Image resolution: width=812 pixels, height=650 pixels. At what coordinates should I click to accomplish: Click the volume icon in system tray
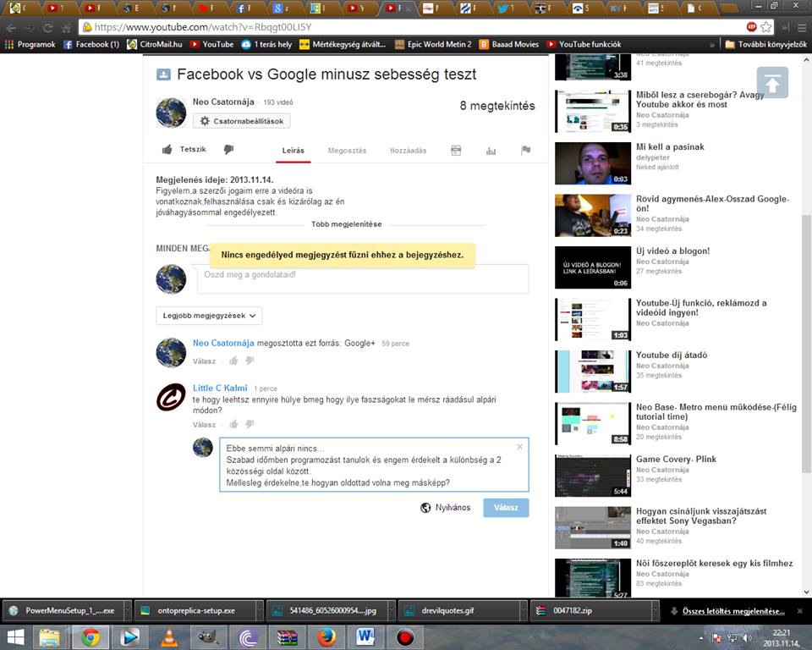pos(747,638)
